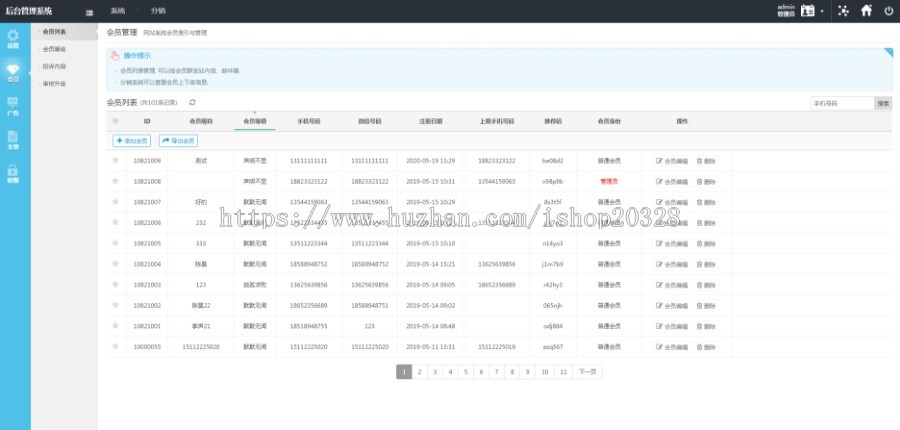Viewport: 900px width, 430px height.
Task: Select 审核升级 in the submenu
Action: (54, 84)
